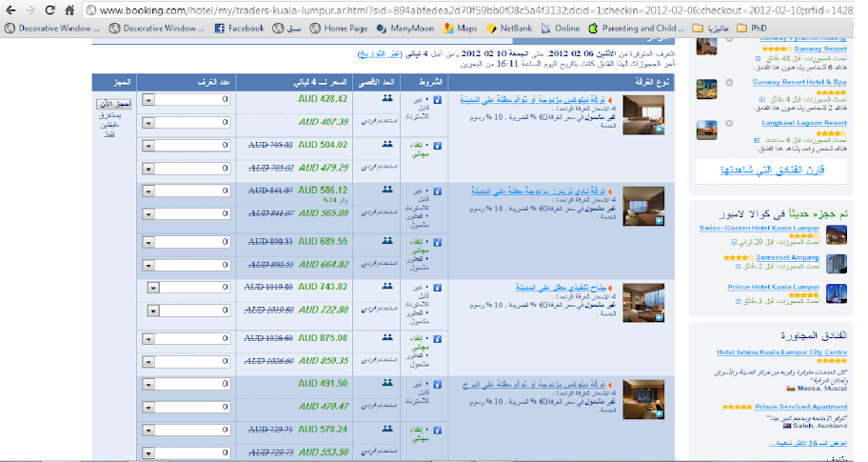This screenshot has height=462, width=868.
Task: Remove Sunway Resort Hotel & Spa with its x icon
Action: click(x=729, y=82)
